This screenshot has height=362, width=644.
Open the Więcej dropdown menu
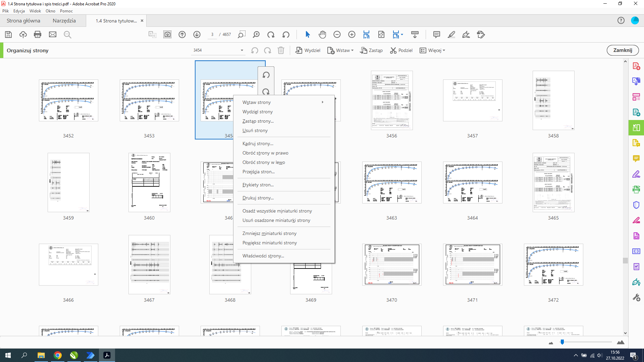pyautogui.click(x=432, y=50)
